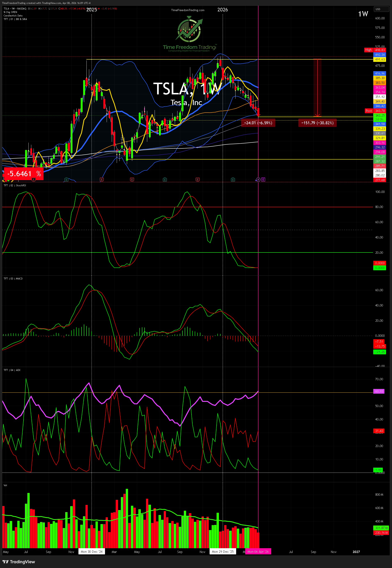392x568 pixels.
Task: Open the green earnings marker near November 2024
Action: 66,180
